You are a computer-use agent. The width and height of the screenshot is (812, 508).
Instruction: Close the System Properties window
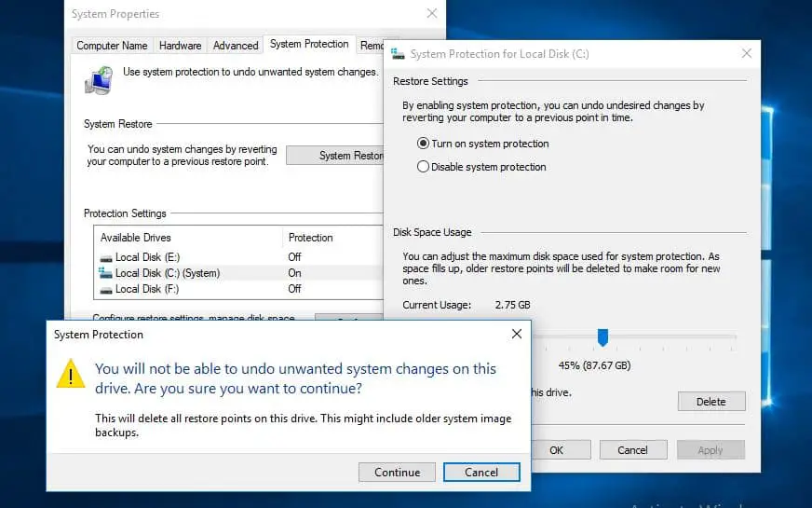click(x=432, y=13)
